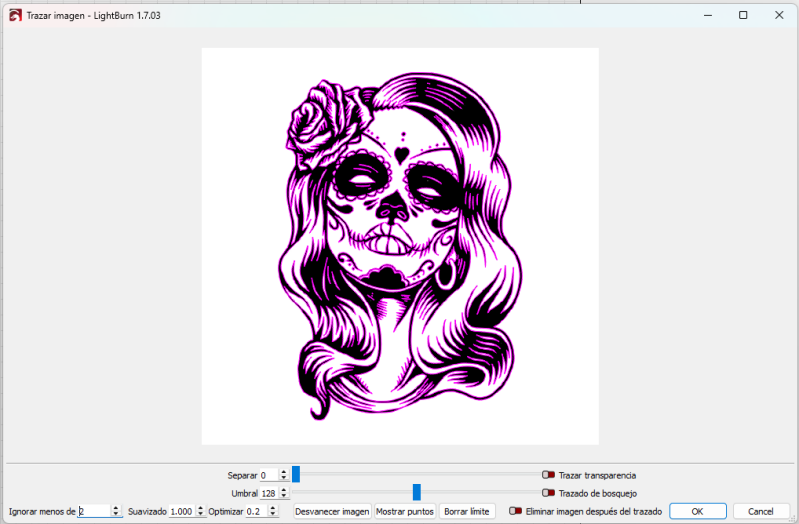The width and height of the screenshot is (799, 524).
Task: Enable Trazado de bosquejo toggle
Action: pyautogui.click(x=548, y=492)
